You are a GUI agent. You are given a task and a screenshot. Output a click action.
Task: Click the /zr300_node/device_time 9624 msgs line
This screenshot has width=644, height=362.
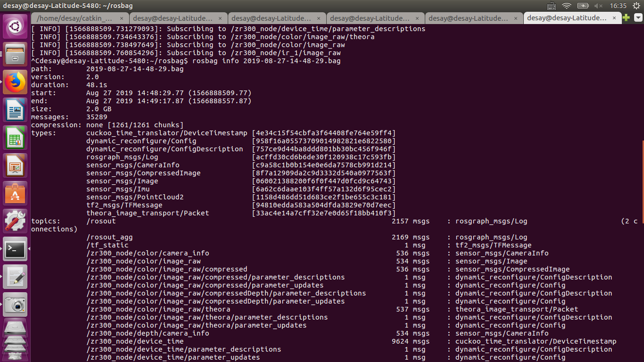[x=351, y=341]
